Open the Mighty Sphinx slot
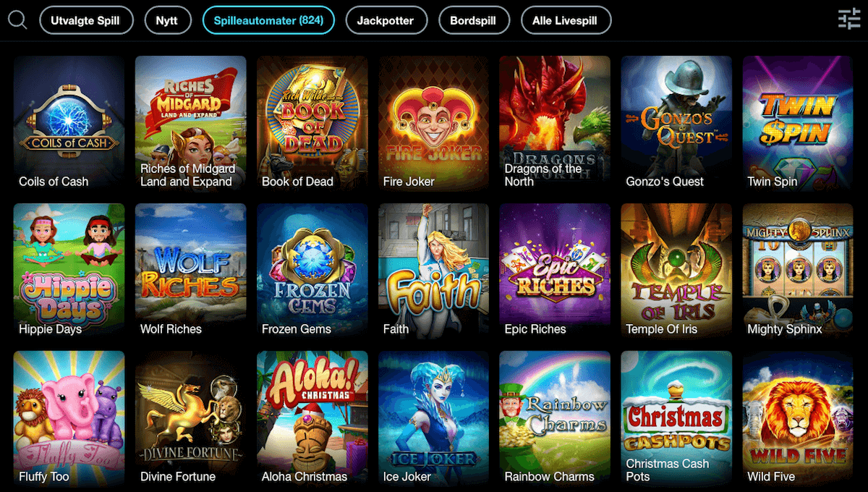This screenshot has width=868, height=492. click(x=799, y=273)
